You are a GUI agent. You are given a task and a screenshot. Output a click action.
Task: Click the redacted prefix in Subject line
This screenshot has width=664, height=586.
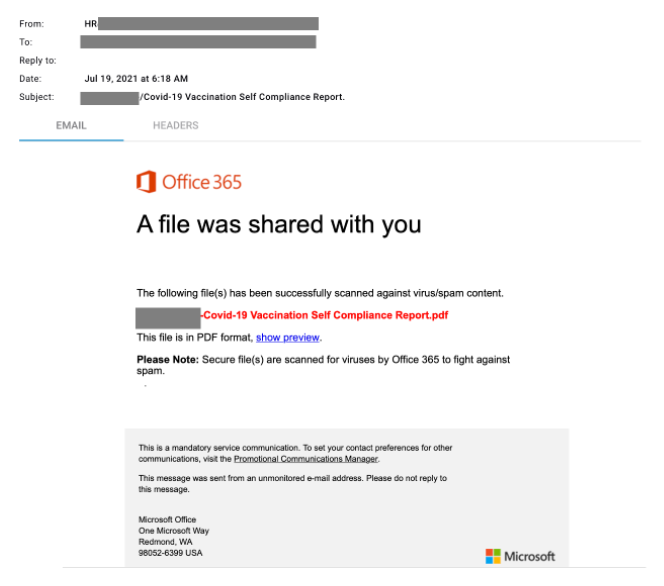point(110,98)
